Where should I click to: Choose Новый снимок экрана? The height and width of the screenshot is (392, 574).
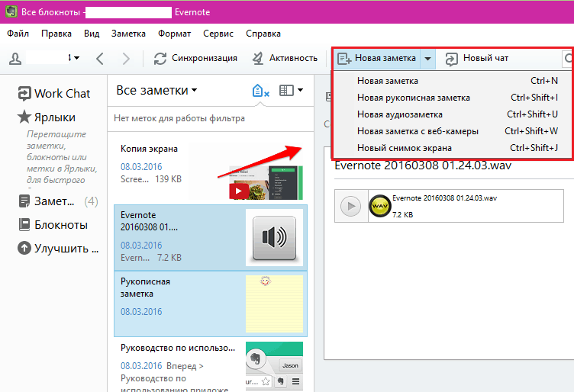pyautogui.click(x=453, y=148)
